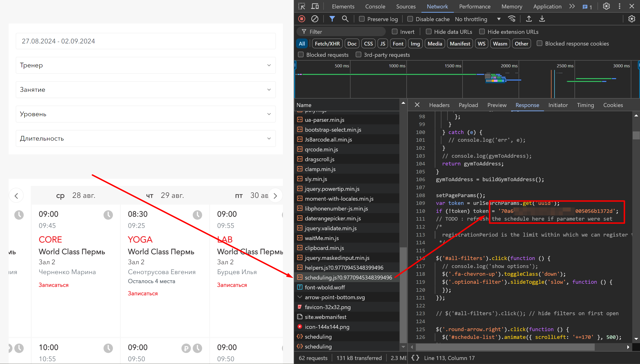640x364 pixels.
Task: Enable Invert filter checkbox
Action: click(x=394, y=31)
